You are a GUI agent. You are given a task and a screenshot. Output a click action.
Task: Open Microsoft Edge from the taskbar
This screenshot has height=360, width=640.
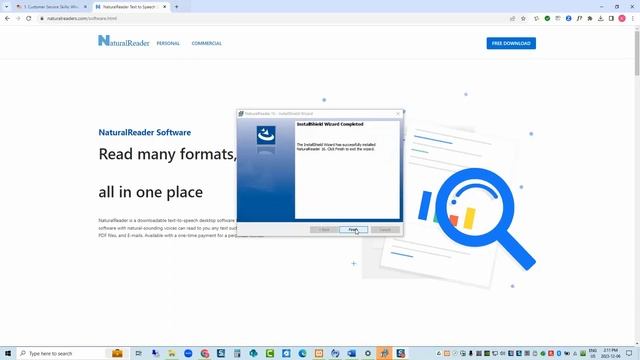coord(302,353)
